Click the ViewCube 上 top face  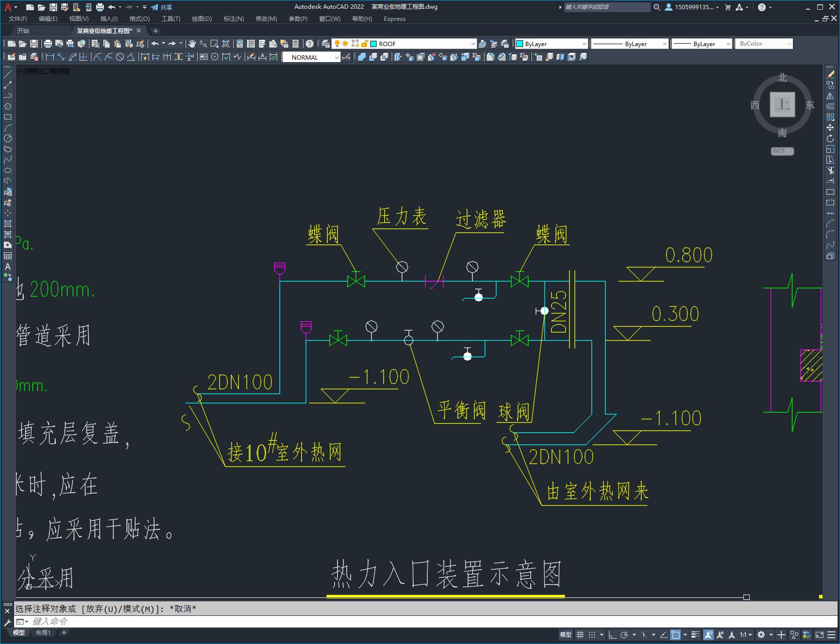pos(782,104)
